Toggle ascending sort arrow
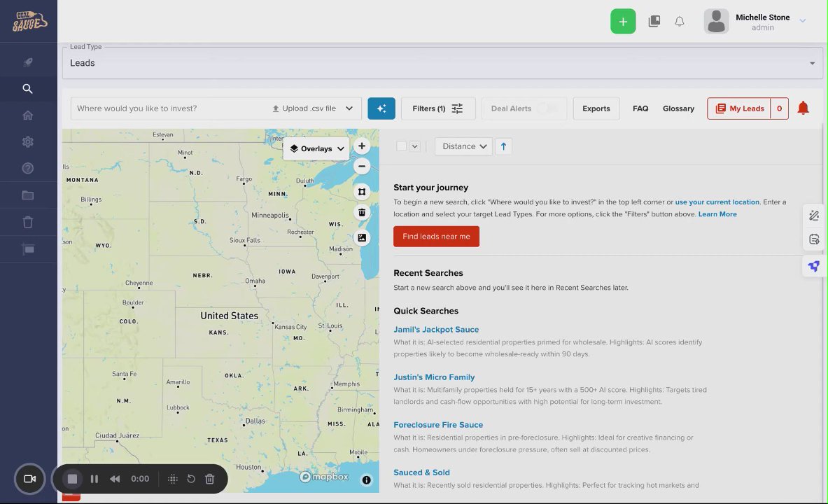The image size is (828, 504). tap(503, 146)
